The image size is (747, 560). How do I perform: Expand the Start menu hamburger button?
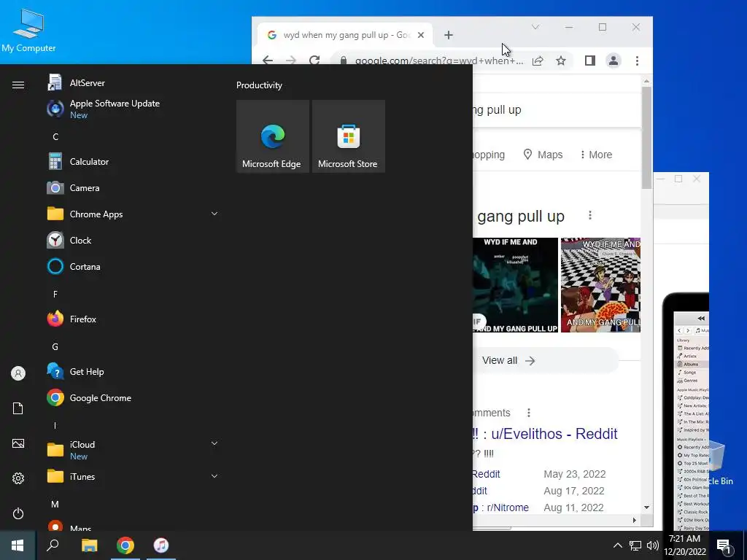pyautogui.click(x=18, y=85)
